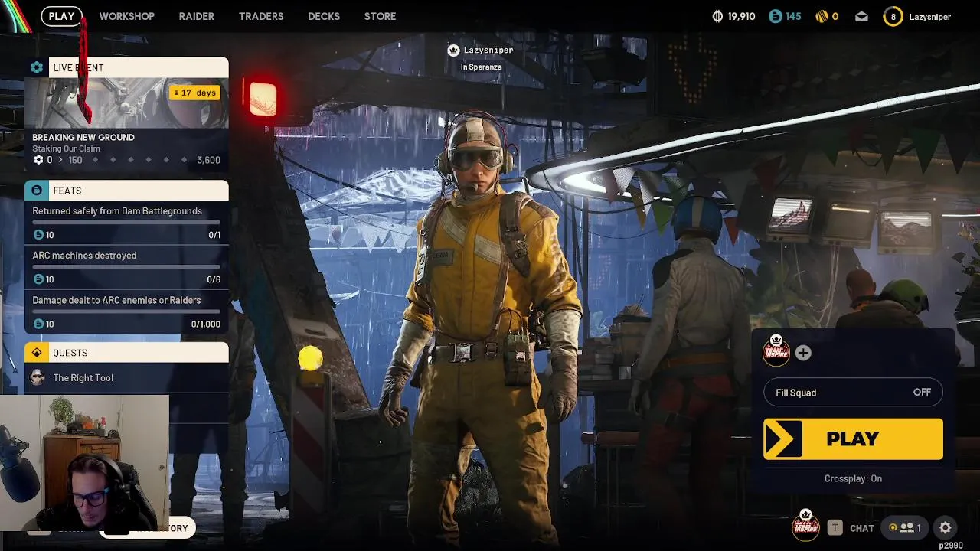Click reward icon for ARC machines destroyed

tap(39, 279)
